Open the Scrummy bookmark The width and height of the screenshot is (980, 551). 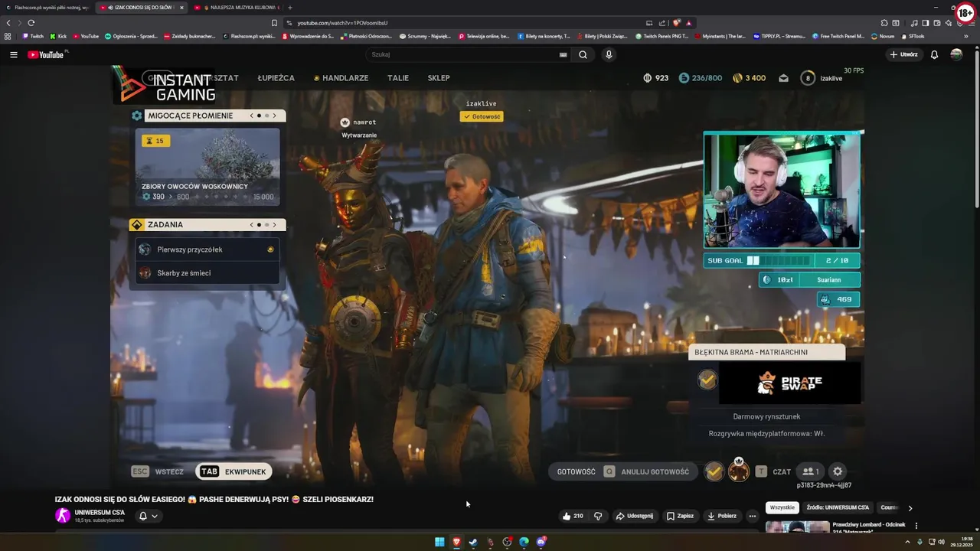coord(426,36)
